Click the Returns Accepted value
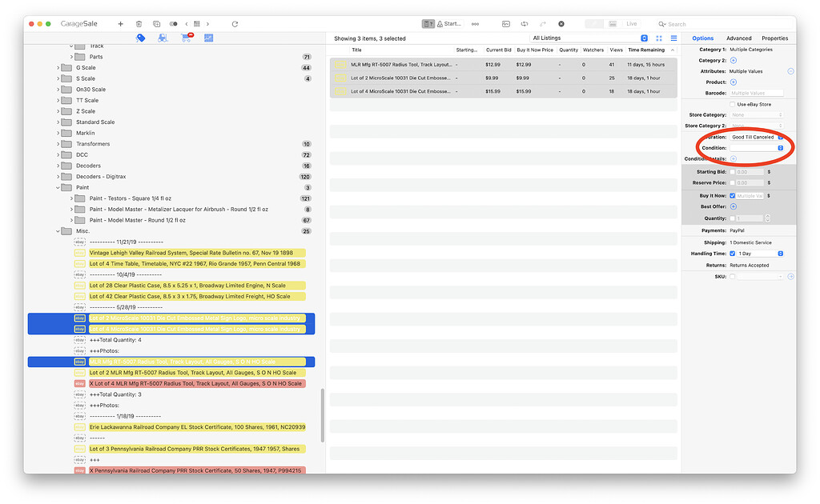Screen dimensions: 820x504 click(x=749, y=266)
